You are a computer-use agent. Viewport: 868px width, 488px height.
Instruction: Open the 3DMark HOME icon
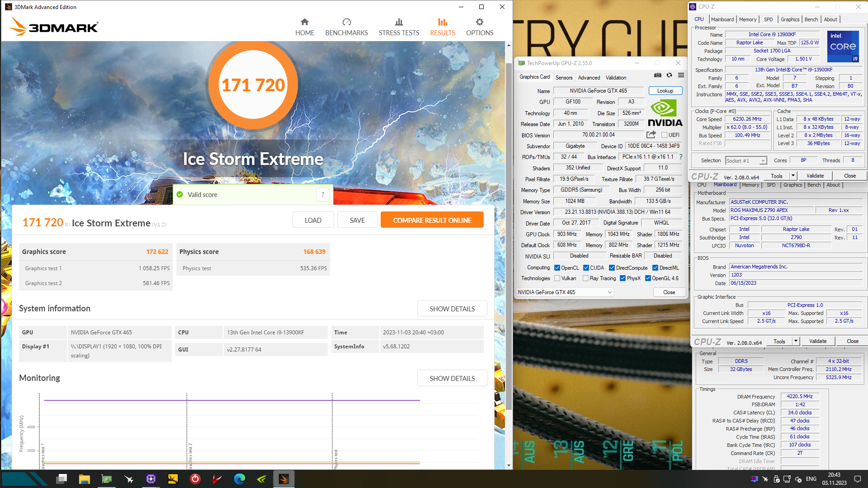click(305, 22)
